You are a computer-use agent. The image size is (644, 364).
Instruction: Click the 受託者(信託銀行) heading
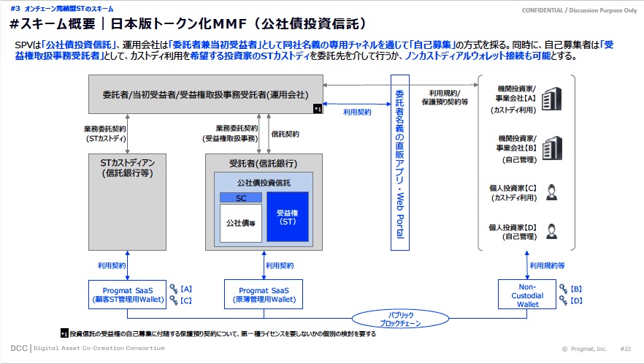click(264, 162)
